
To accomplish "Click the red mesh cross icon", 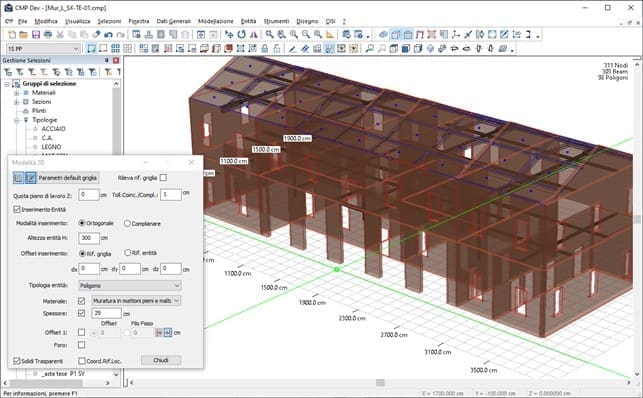I will [x=431, y=34].
